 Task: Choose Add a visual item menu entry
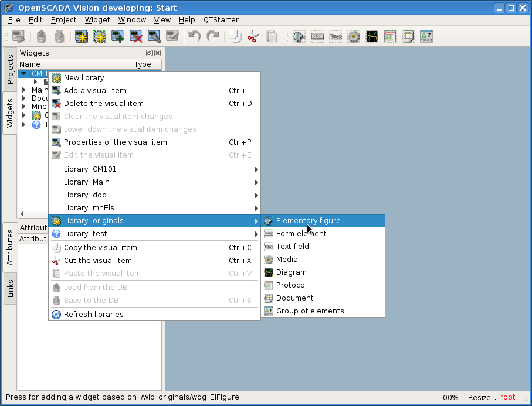click(154, 90)
